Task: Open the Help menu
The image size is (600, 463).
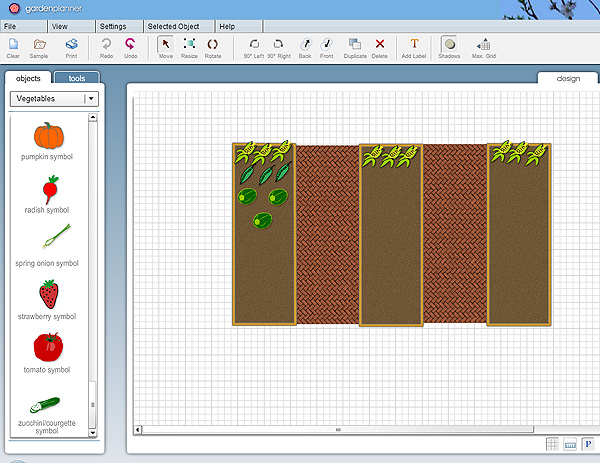Action: pos(239,26)
